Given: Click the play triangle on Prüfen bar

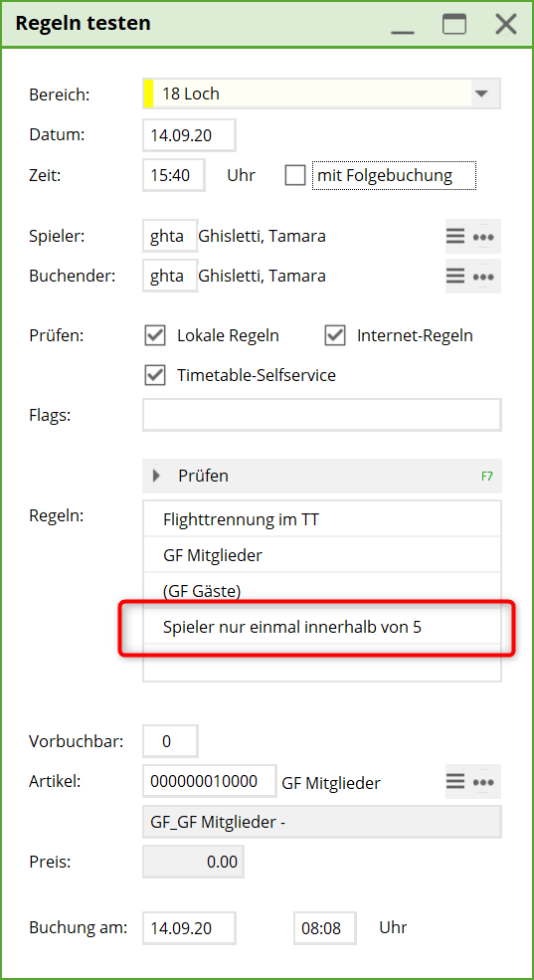Looking at the screenshot, I should [x=157, y=476].
